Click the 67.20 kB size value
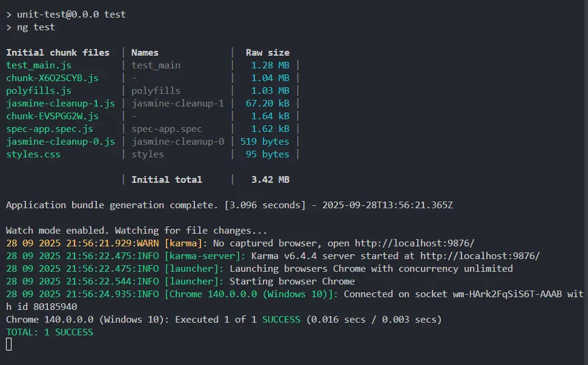588x365 pixels. point(267,104)
